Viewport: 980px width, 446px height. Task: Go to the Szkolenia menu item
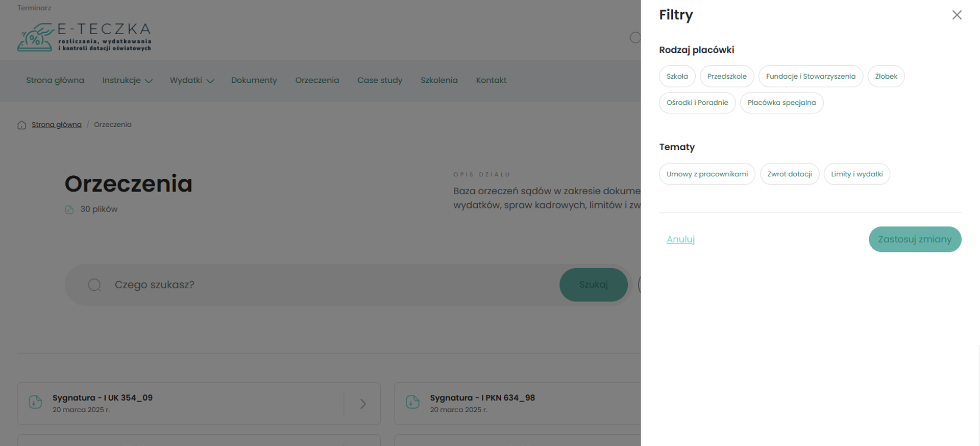(x=438, y=81)
